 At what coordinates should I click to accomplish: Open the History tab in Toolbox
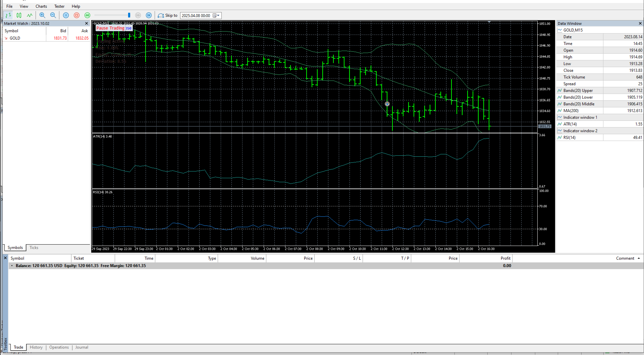(x=36, y=347)
